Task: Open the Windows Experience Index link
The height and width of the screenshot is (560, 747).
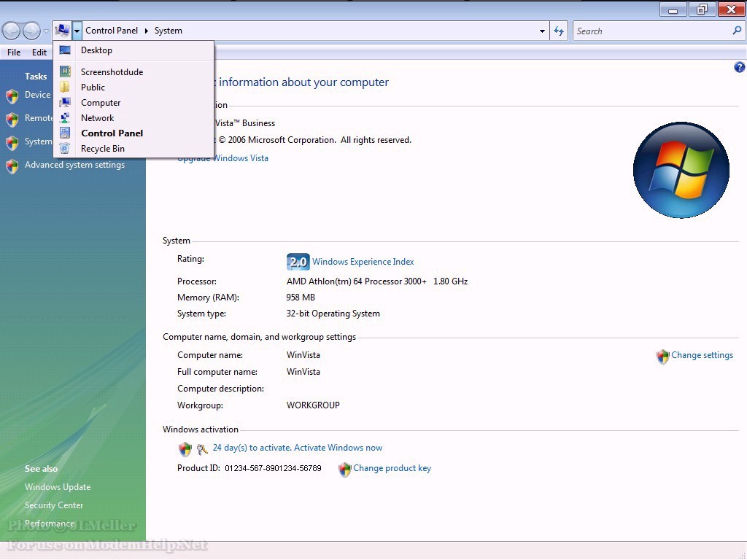Action: tap(363, 262)
